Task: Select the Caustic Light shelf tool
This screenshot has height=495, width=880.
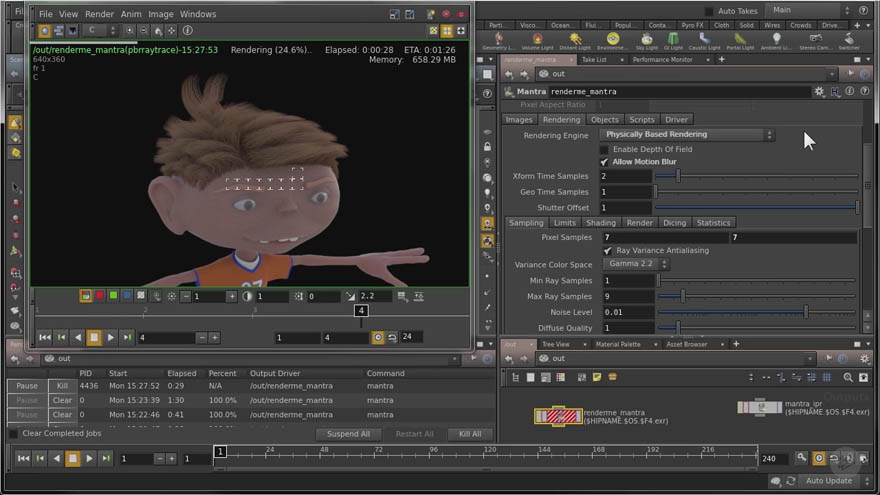Action: 704,41
